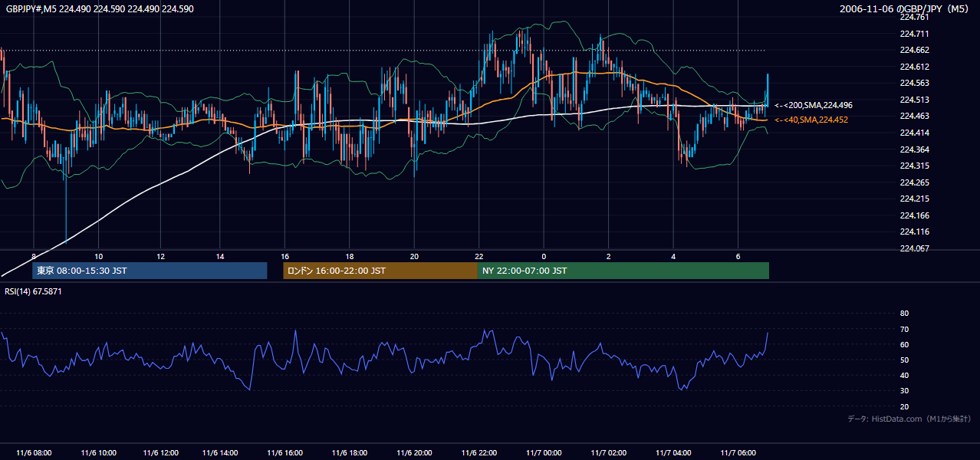Click the price axis value 224.116
Screen dimensions: 980x460
(914, 232)
